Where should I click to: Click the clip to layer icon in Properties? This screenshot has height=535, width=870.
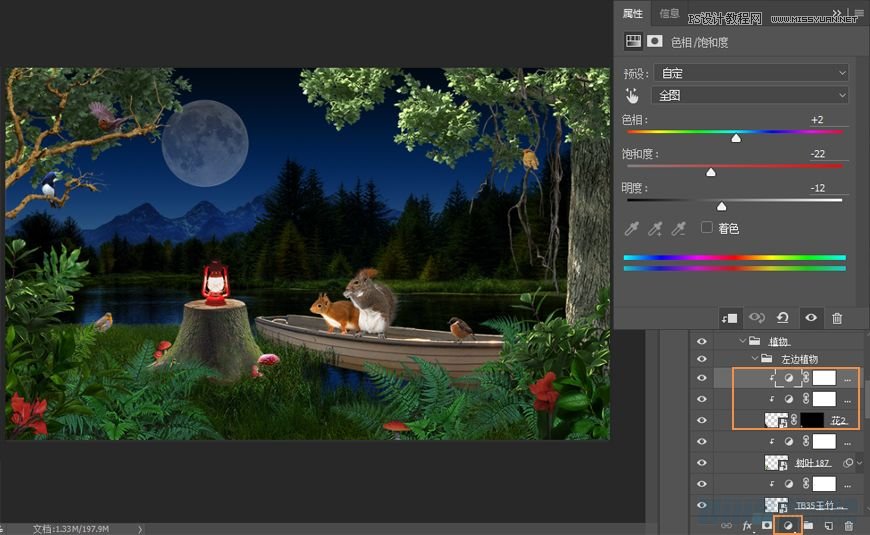click(730, 317)
